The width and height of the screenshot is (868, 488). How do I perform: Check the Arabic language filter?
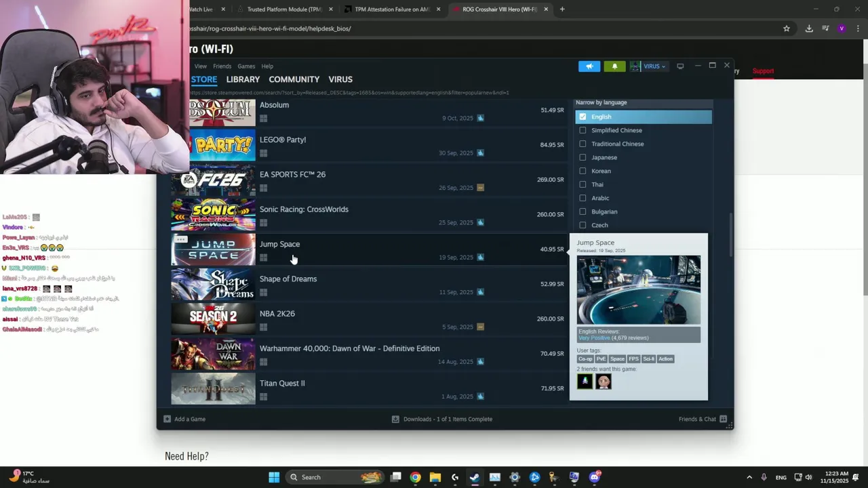[583, 198]
